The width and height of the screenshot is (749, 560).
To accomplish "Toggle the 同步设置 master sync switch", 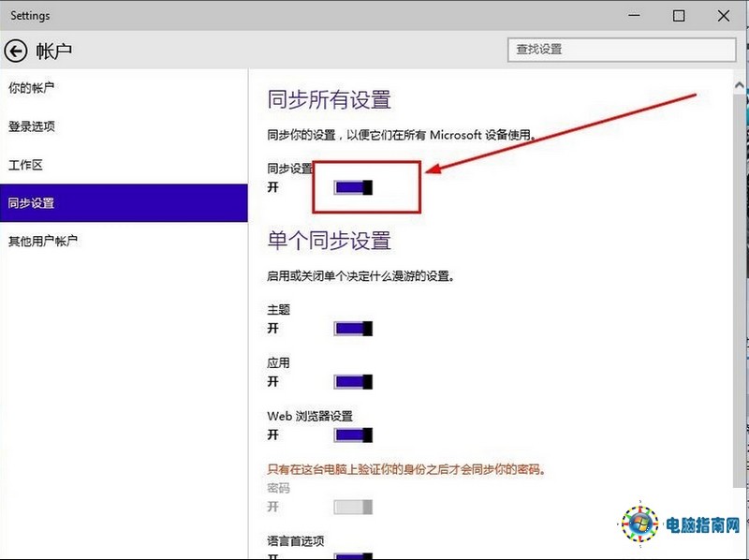I will pos(353,187).
